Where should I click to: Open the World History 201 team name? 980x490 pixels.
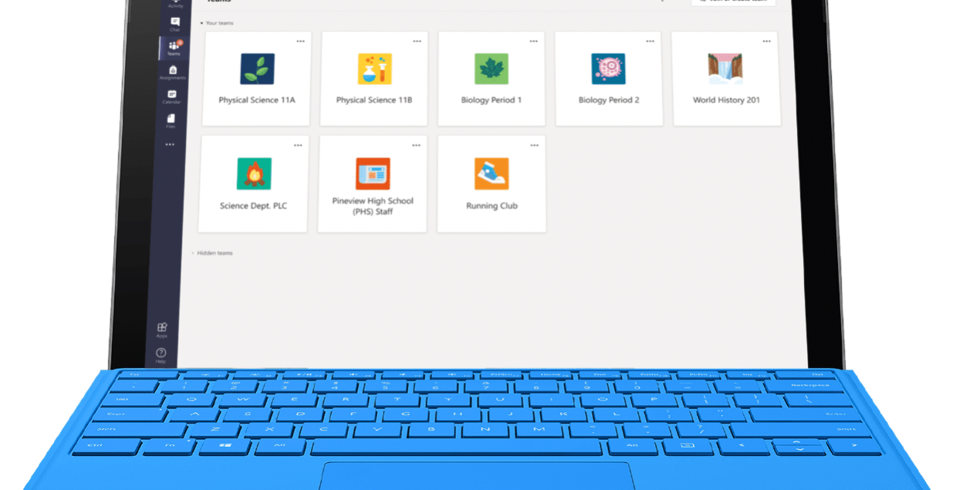click(x=726, y=100)
